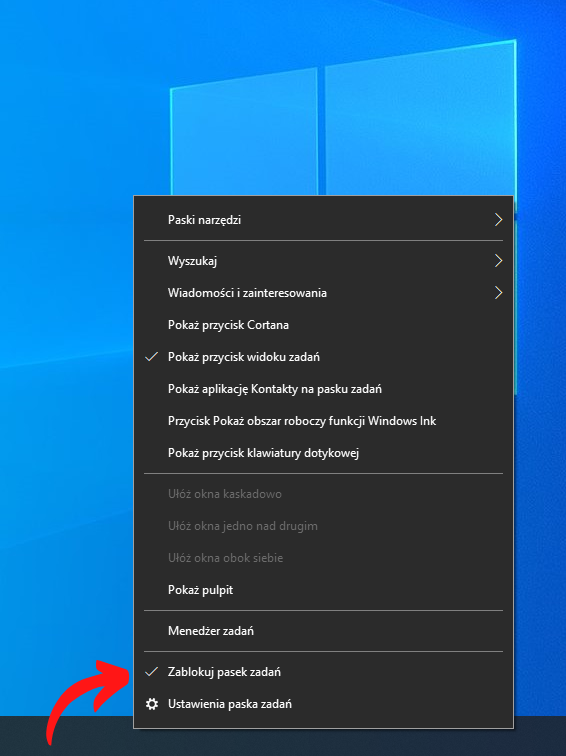This screenshot has width=566, height=756.
Task: Click the checkmark next to Zablokuj pasek zadań
Action: point(152,672)
